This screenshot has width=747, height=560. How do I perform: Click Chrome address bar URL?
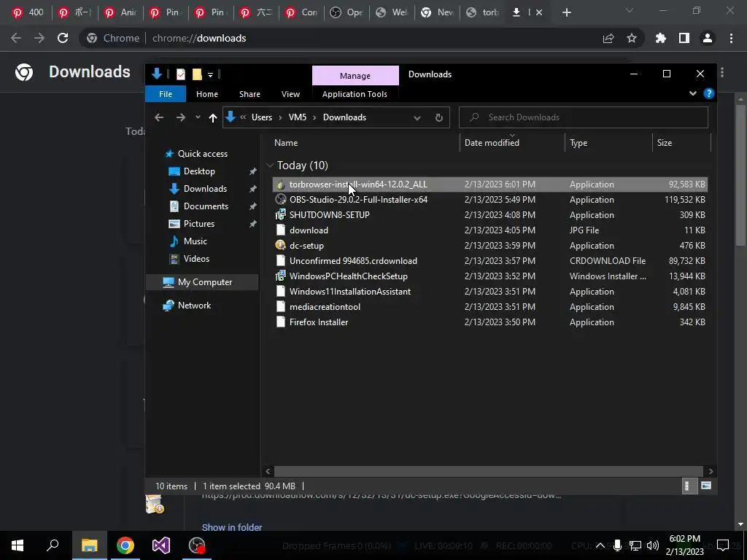[x=199, y=38]
